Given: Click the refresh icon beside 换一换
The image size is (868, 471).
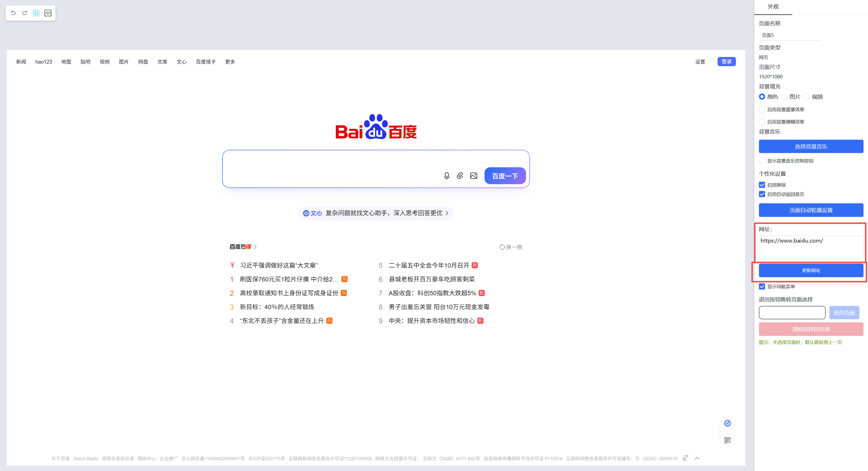Looking at the screenshot, I should [502, 247].
